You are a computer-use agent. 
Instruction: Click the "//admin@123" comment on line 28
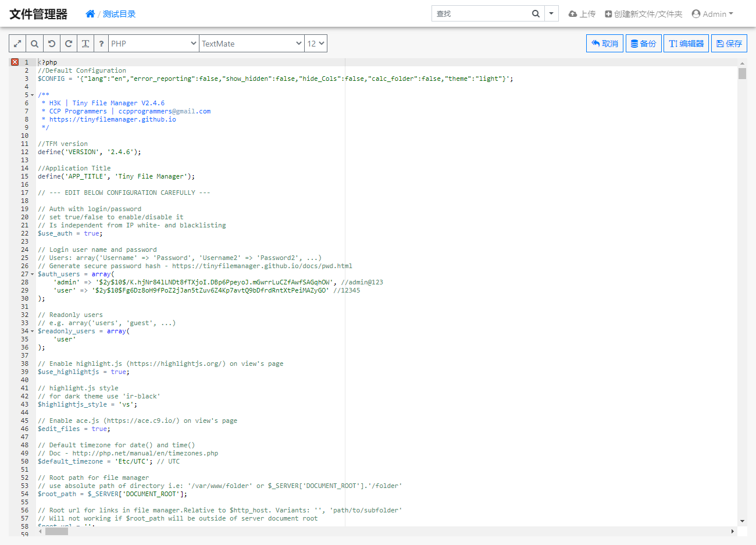coord(362,282)
